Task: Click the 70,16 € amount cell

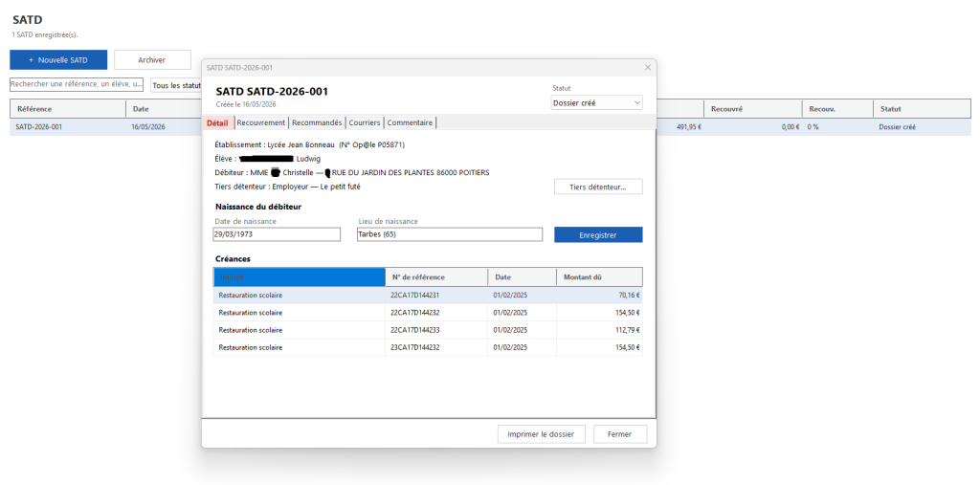Action: pos(599,295)
